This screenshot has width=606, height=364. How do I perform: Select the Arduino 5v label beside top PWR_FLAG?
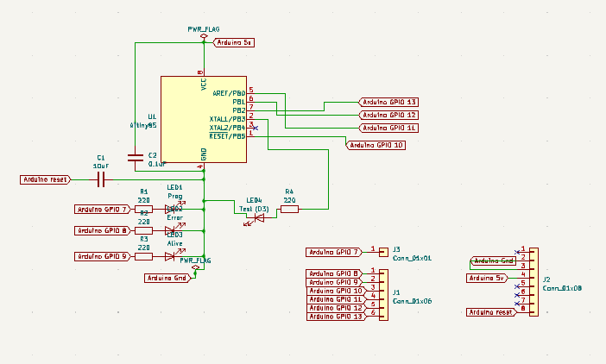tap(234, 42)
